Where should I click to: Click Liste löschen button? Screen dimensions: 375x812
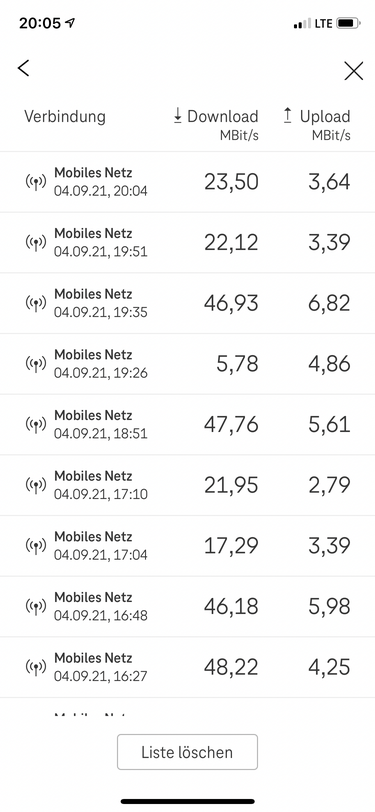point(188,752)
